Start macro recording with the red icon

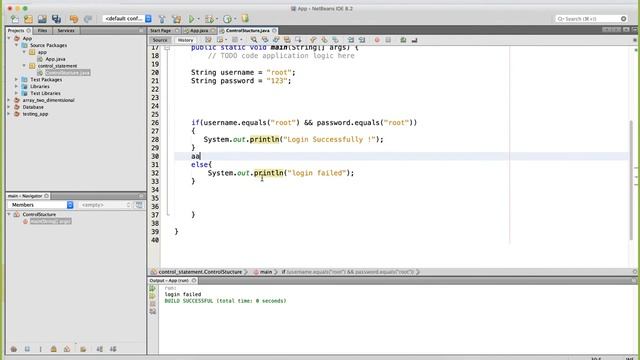(377, 40)
